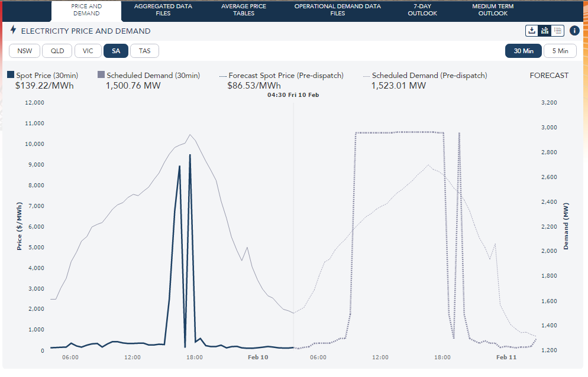Screen dimensions: 588x377
Task: Switch to the TAS region
Action: [144, 51]
